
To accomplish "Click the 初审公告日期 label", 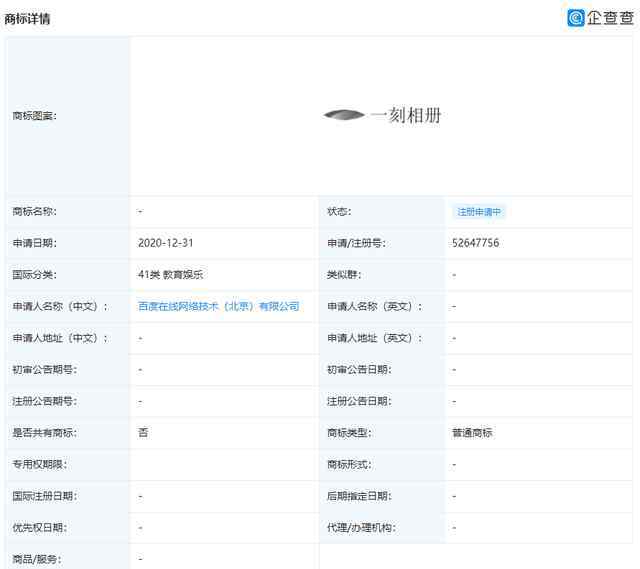I will point(360,369).
